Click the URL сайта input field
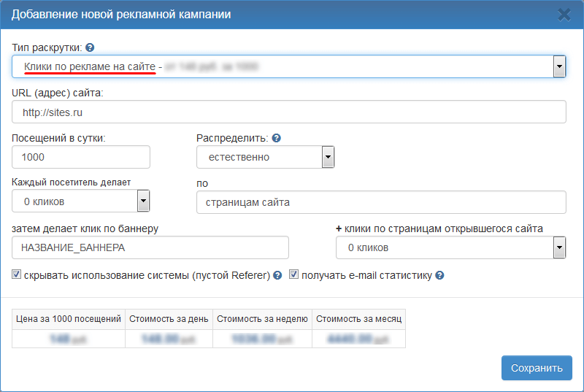 (x=289, y=112)
